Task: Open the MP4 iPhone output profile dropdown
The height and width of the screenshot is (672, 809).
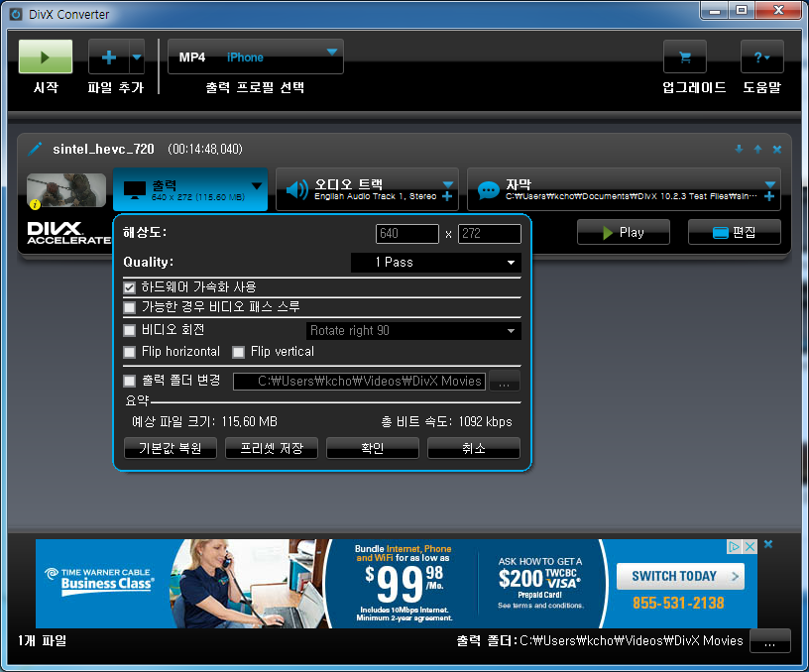Action: (256, 56)
